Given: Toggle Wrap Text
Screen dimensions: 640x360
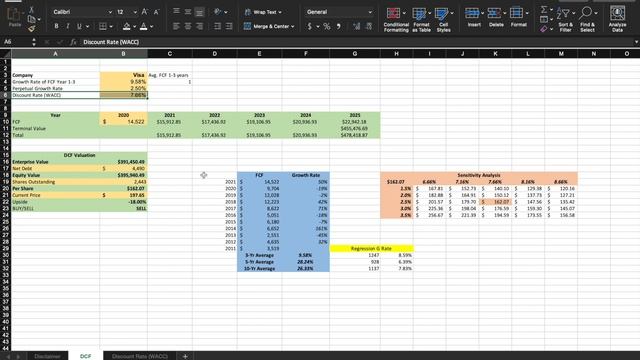Looking at the screenshot, I should click(x=263, y=12).
